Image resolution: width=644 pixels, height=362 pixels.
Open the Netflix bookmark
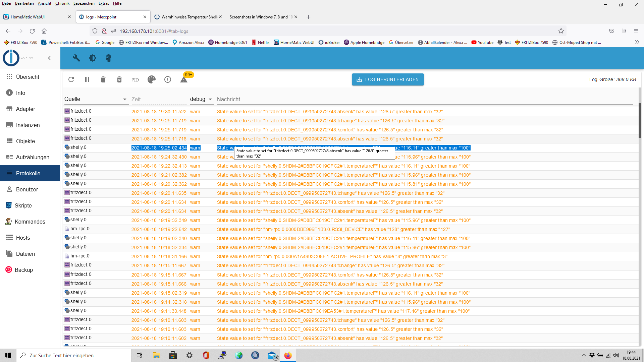click(261, 42)
